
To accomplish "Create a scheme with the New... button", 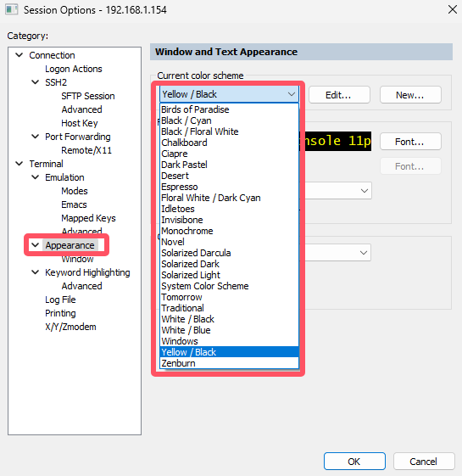I will [410, 95].
